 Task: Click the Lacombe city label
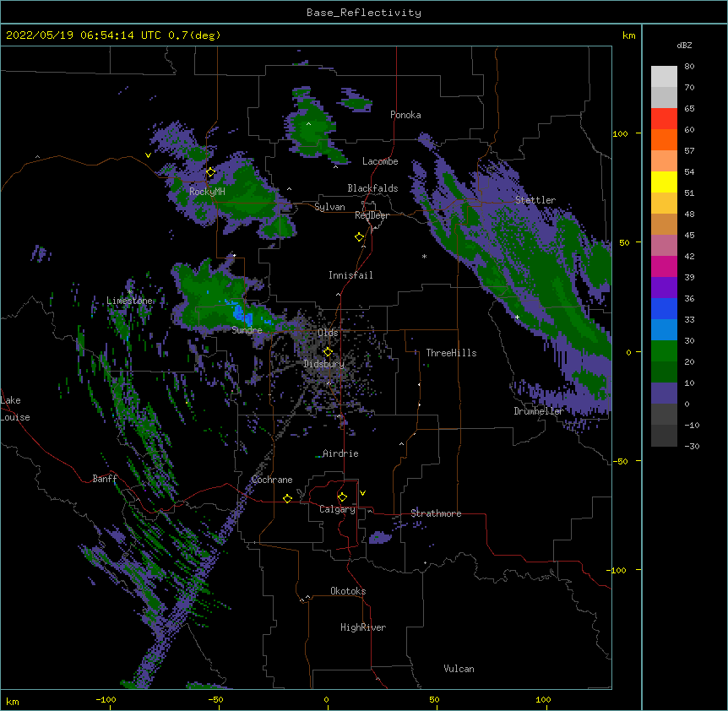(x=380, y=161)
